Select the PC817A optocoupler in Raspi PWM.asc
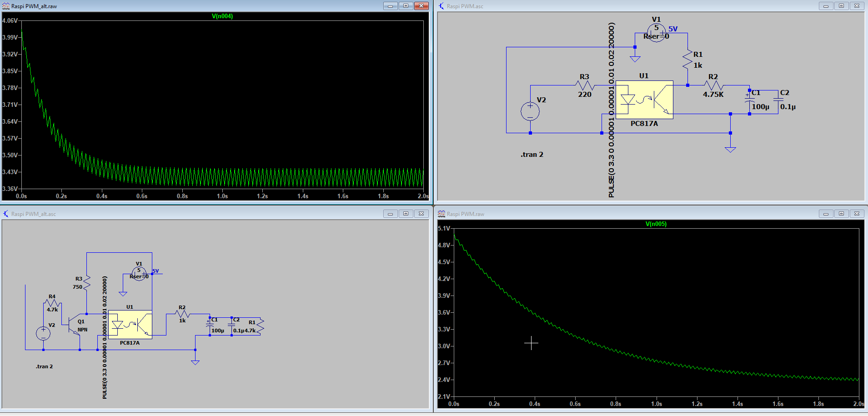Viewport: 868px width, 416px height. (644, 100)
